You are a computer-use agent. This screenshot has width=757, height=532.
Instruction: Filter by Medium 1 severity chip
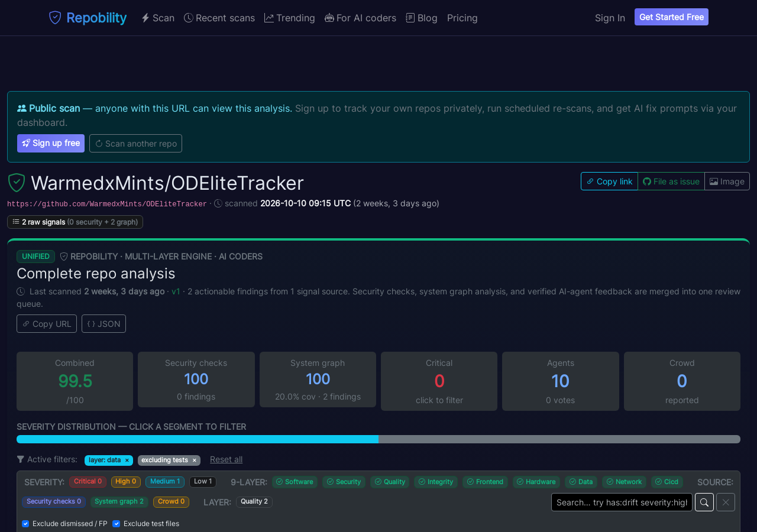click(x=165, y=482)
